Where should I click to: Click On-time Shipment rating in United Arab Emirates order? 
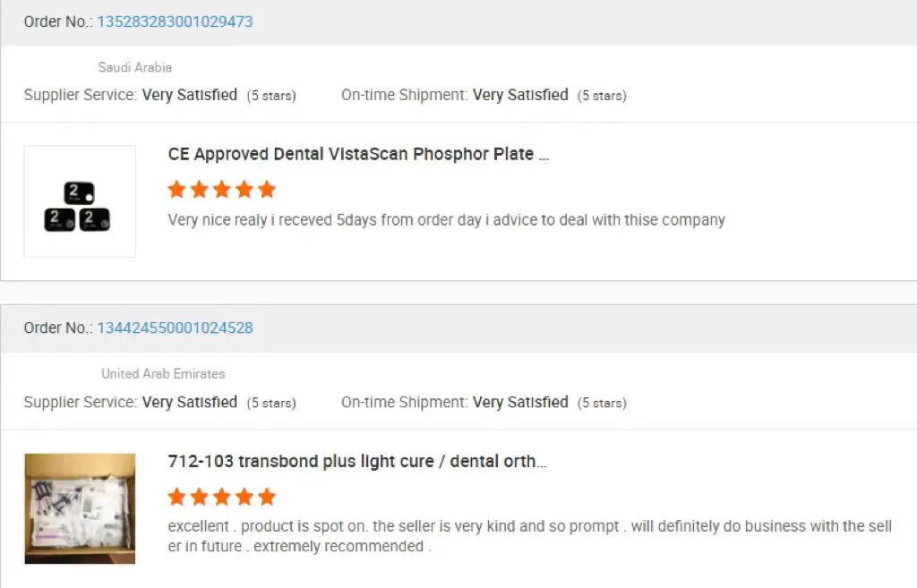tap(520, 402)
